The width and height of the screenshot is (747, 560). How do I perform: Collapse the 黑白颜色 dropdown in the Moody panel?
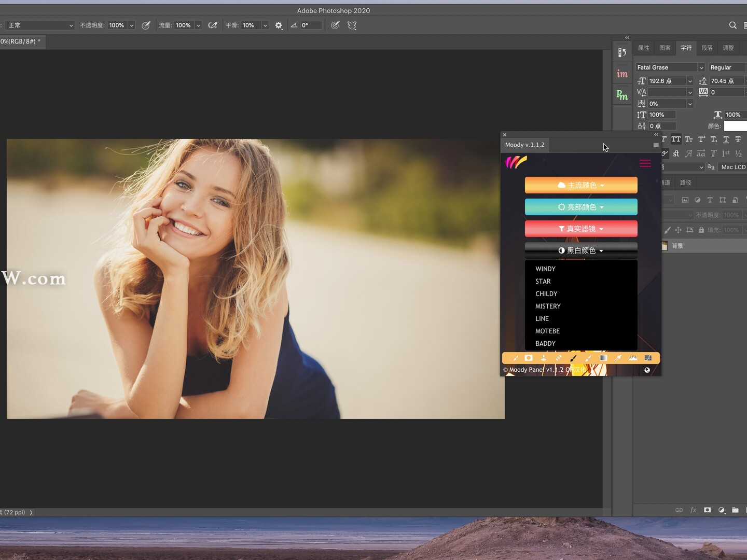tap(580, 250)
